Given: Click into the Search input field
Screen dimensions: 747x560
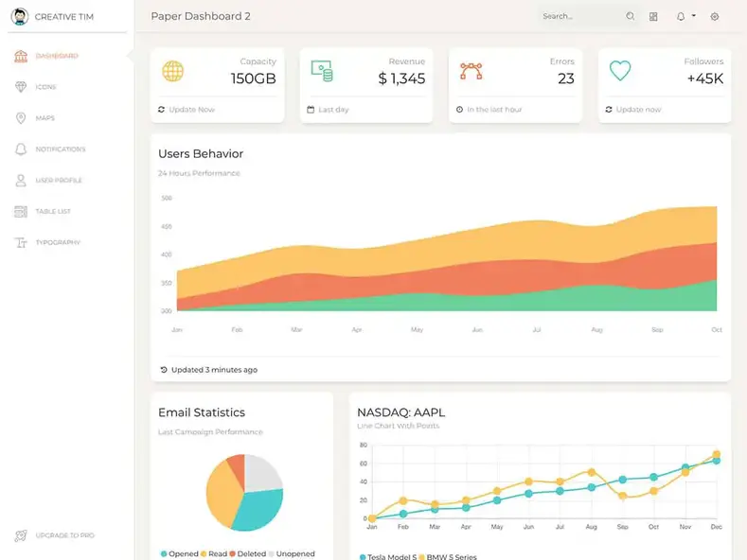Looking at the screenshot, I should coord(579,16).
